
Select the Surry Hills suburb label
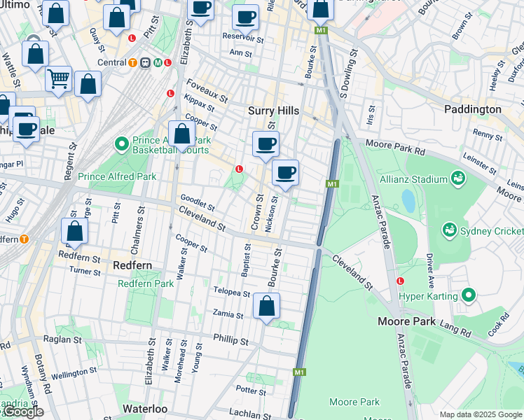[274, 111]
